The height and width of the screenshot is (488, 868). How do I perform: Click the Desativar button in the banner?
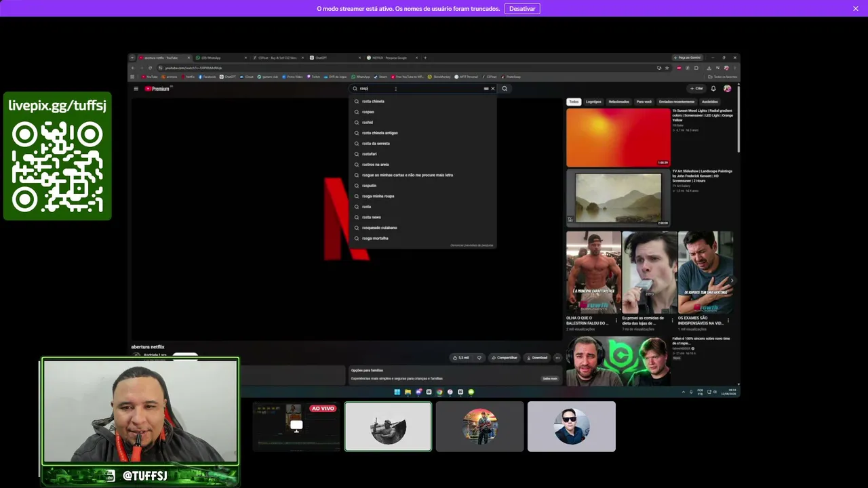point(522,9)
